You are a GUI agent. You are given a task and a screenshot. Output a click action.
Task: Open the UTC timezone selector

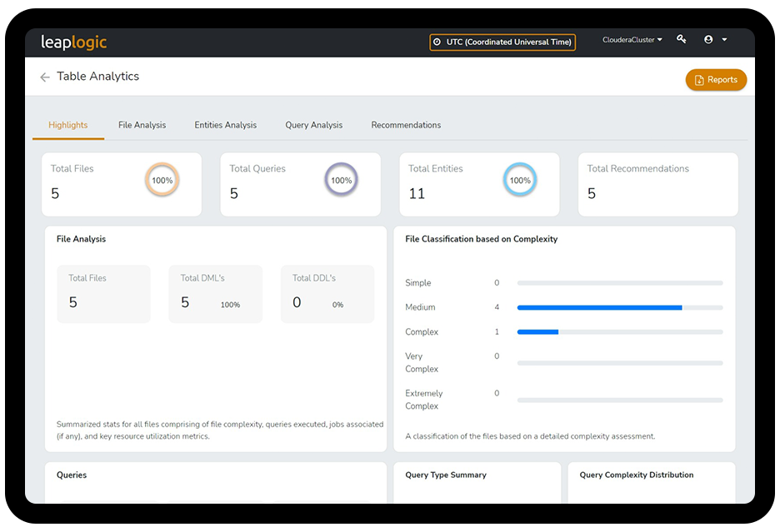[502, 42]
